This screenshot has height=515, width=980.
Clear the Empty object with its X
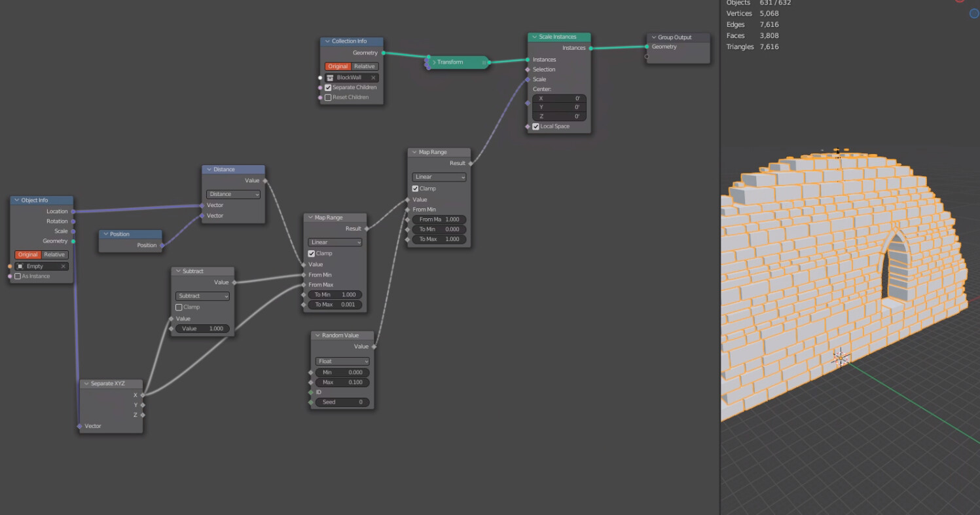coord(64,266)
